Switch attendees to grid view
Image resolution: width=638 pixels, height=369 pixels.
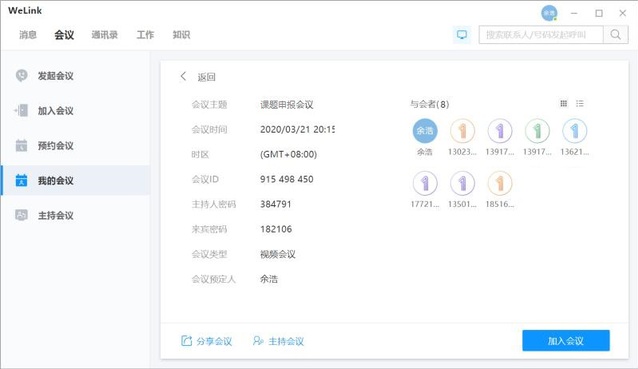(x=564, y=104)
